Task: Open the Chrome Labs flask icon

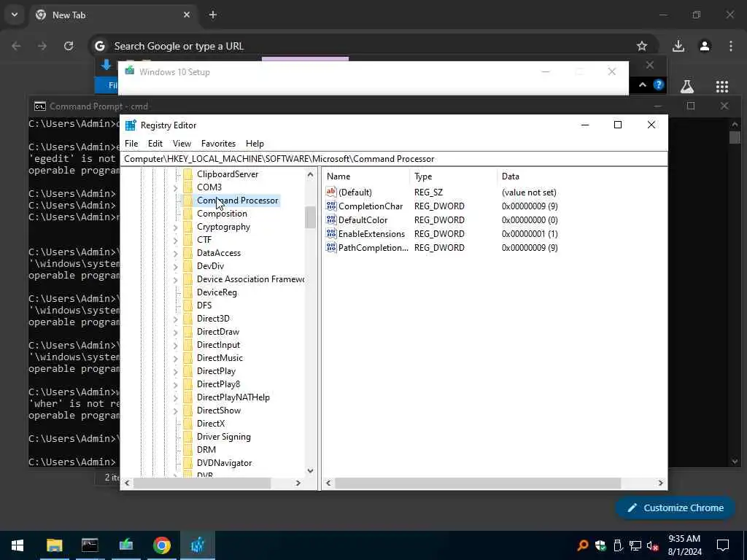Action: click(686, 86)
